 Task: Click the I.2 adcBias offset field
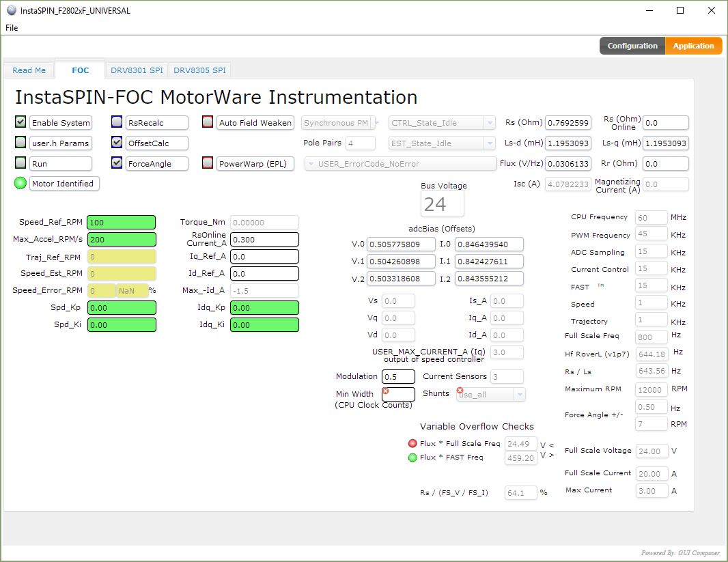pos(490,279)
